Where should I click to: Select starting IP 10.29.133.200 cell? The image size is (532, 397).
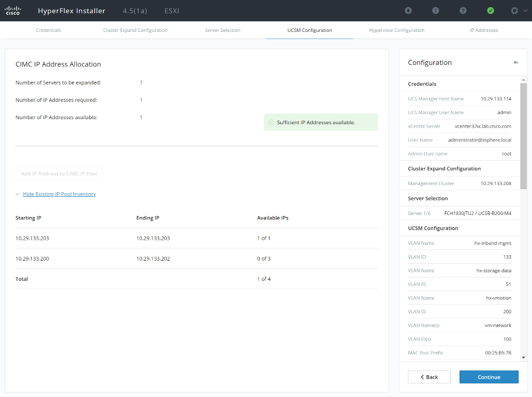[x=32, y=259]
